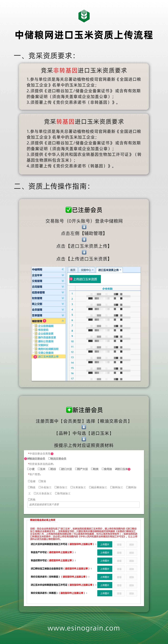
Task: Click the document icon beside 操作员信息变更
Action: (x=36, y=337)
